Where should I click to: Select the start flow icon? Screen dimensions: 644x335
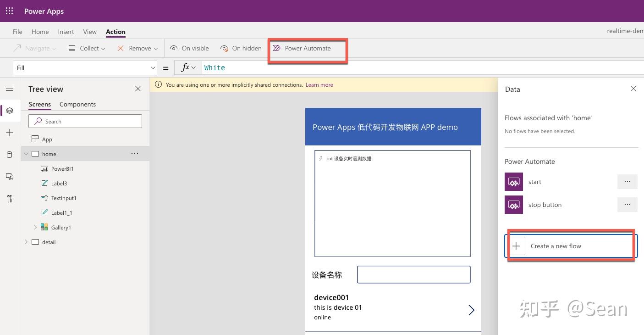[513, 182]
